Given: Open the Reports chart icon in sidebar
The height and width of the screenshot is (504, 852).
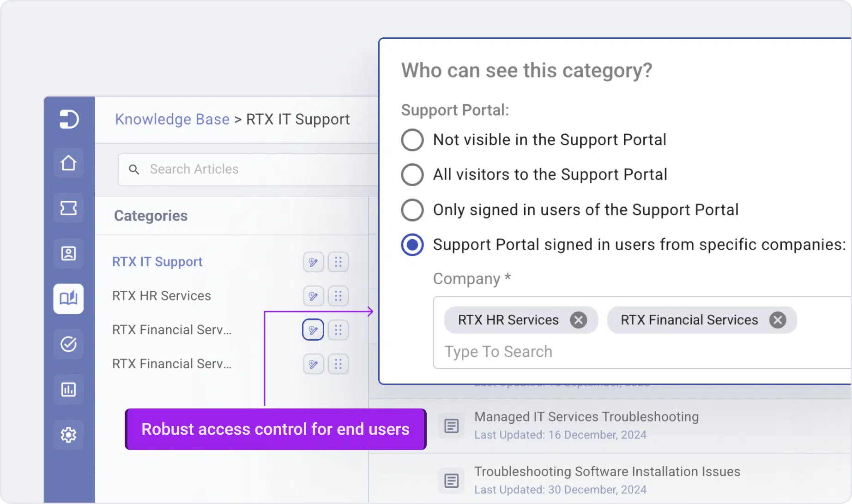Looking at the screenshot, I should tap(68, 390).
